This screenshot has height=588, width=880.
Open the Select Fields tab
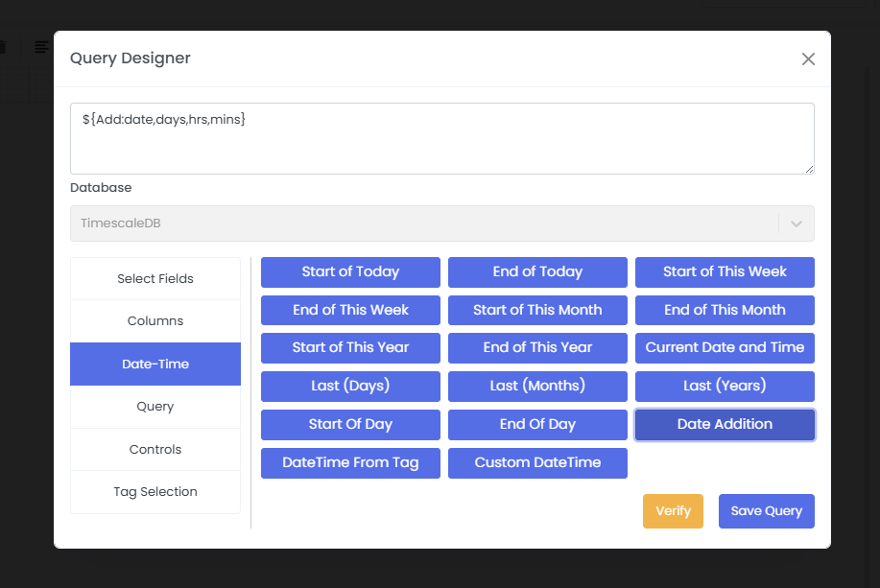point(155,279)
